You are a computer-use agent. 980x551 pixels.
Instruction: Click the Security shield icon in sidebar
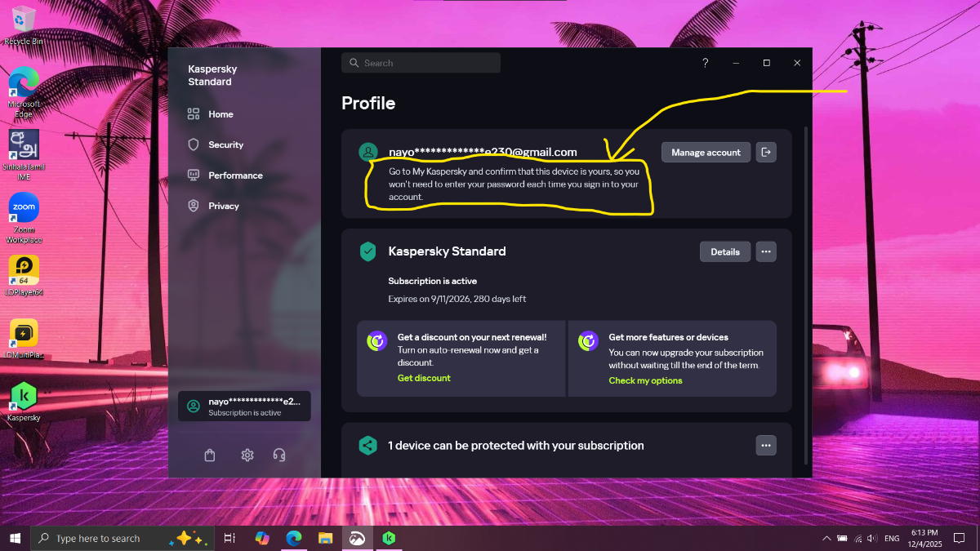(x=194, y=144)
